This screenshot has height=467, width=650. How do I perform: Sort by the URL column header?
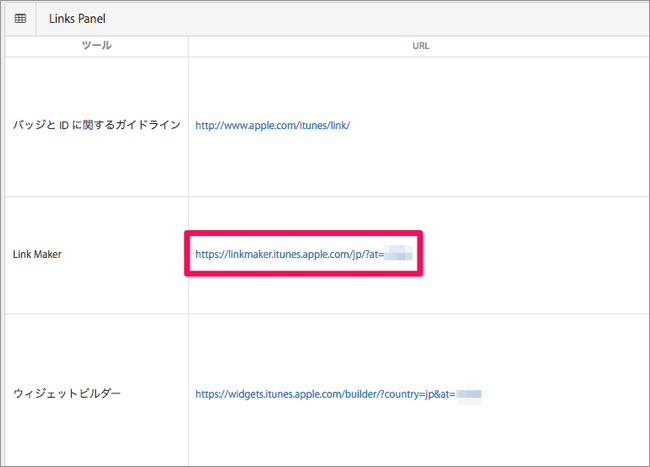419,46
